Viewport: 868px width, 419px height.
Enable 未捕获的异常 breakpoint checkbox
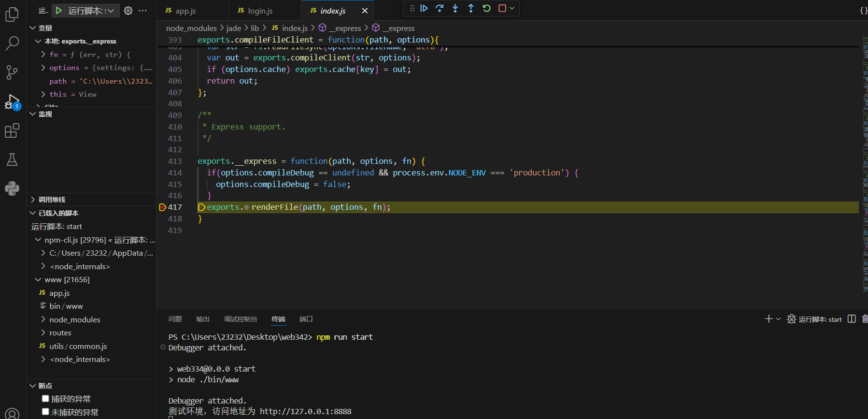tap(45, 412)
